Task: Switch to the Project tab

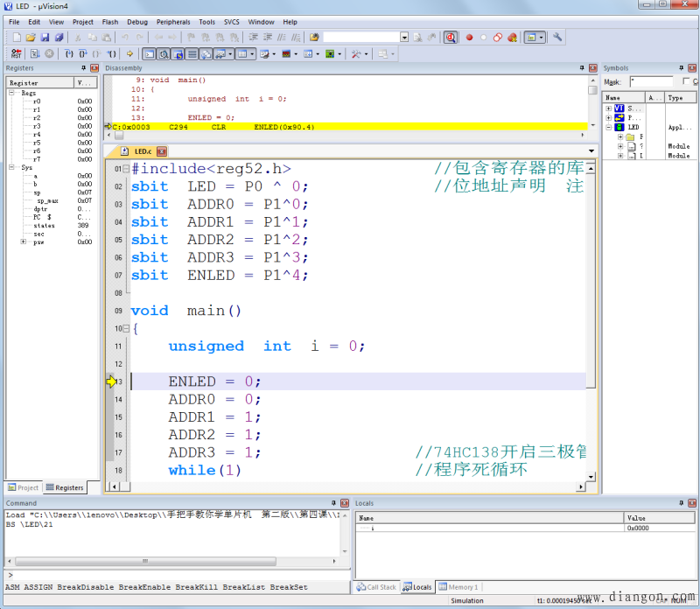Action: pos(23,487)
